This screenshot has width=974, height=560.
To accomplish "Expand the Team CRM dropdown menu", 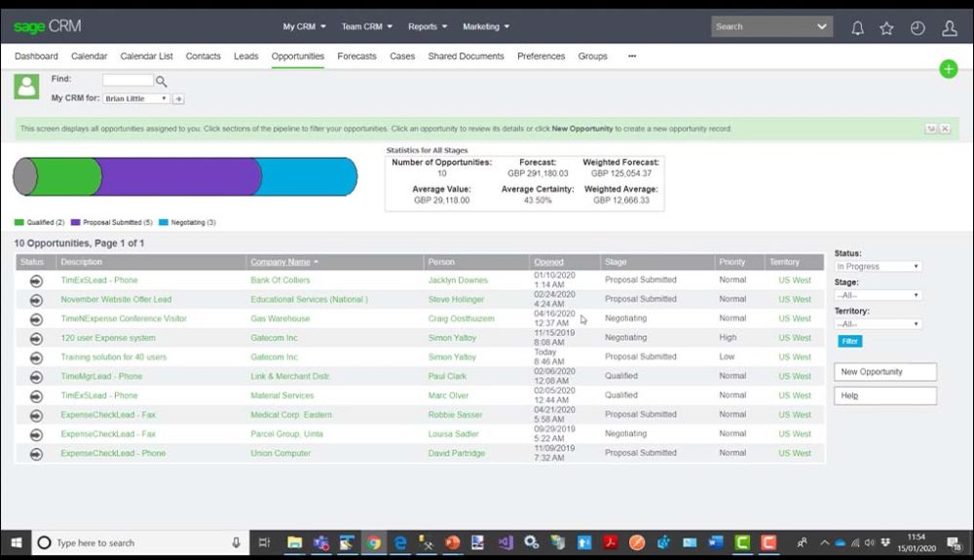I will [x=366, y=26].
